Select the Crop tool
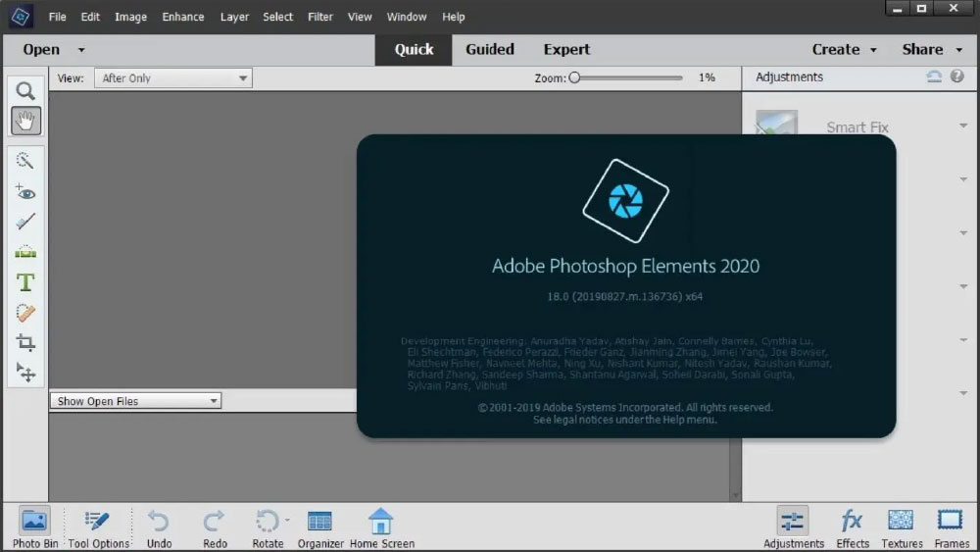This screenshot has height=552, width=980. click(25, 342)
